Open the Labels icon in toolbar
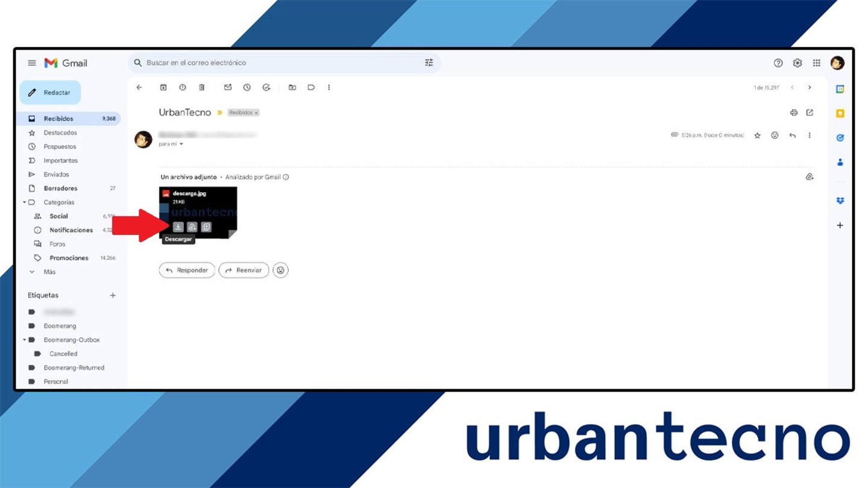The height and width of the screenshot is (488, 868). pos(312,87)
